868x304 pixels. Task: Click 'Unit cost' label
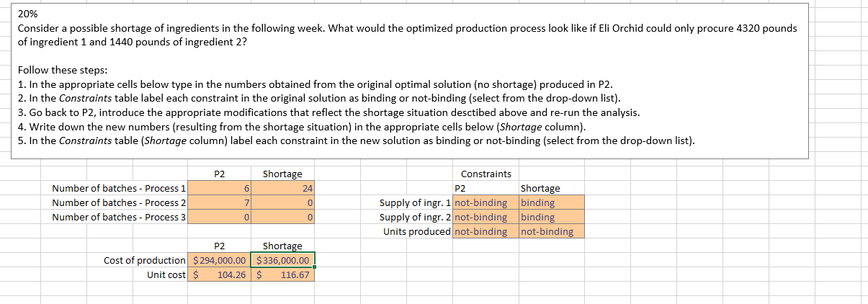pyautogui.click(x=166, y=275)
